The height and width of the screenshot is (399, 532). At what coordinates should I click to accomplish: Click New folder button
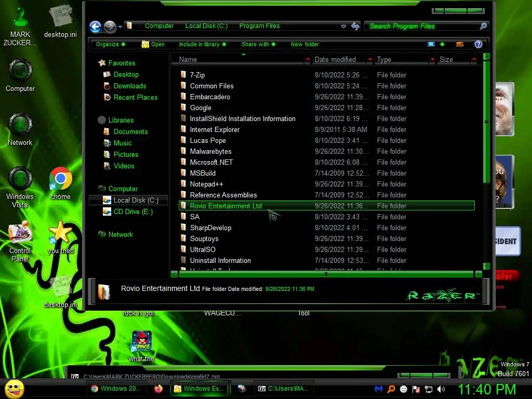click(x=304, y=45)
